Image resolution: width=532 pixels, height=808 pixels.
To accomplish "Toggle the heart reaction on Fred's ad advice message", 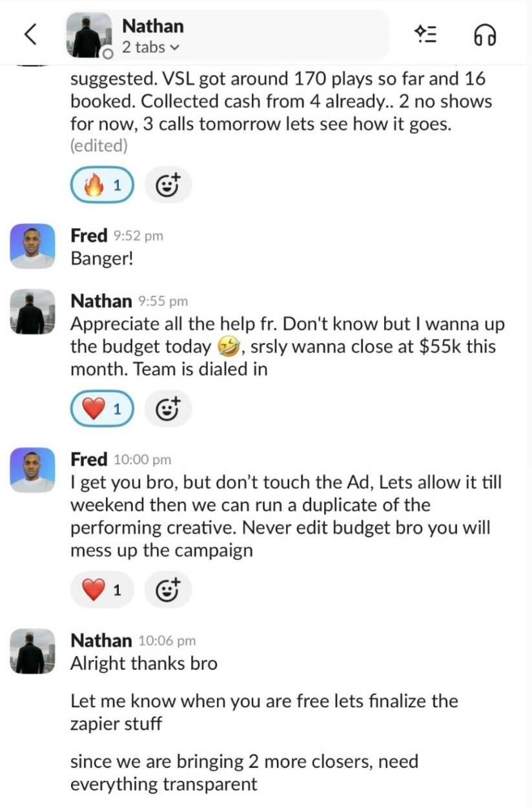I will click(x=100, y=588).
